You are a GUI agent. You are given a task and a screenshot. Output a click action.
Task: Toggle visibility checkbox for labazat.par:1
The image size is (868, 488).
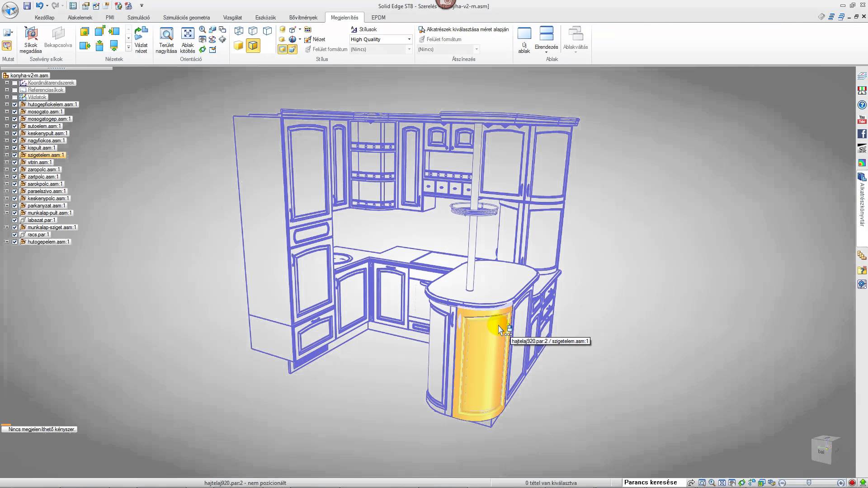coord(15,220)
